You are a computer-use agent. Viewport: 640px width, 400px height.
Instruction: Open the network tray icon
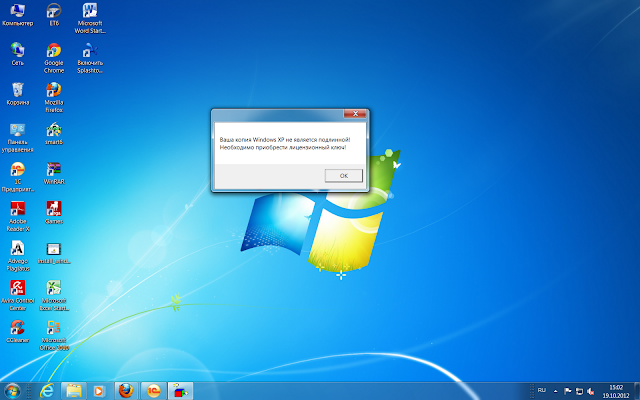579,391
